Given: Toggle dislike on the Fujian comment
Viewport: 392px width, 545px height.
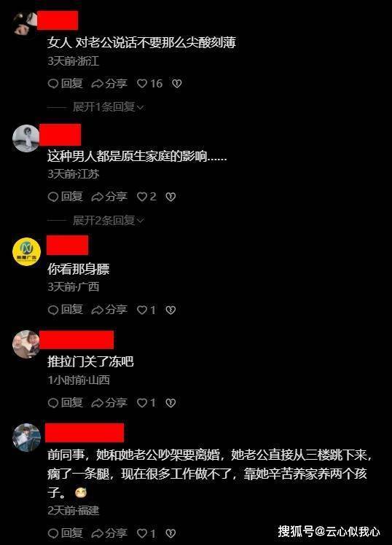Looking at the screenshot, I should 170,533.
